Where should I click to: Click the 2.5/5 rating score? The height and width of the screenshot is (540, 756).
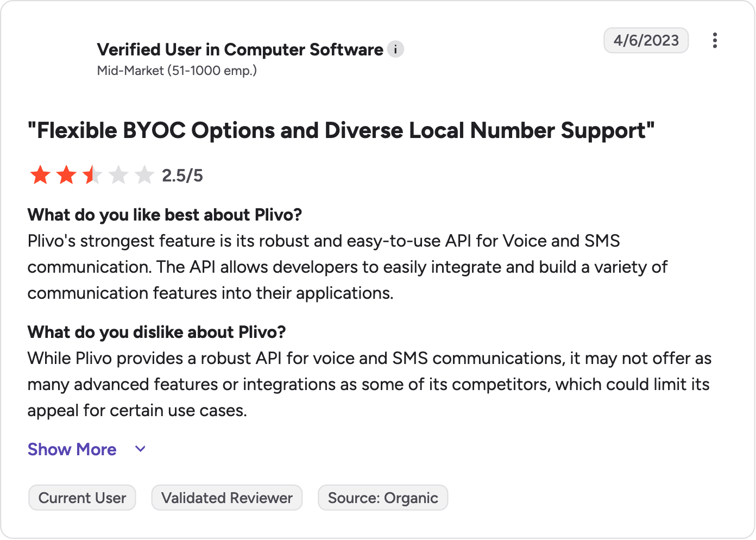pos(182,175)
